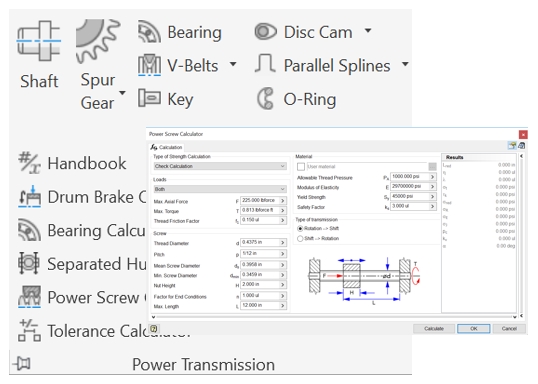This screenshot has height=384, width=538.
Task: Click arrow next to Yield Strength
Action: click(x=433, y=197)
